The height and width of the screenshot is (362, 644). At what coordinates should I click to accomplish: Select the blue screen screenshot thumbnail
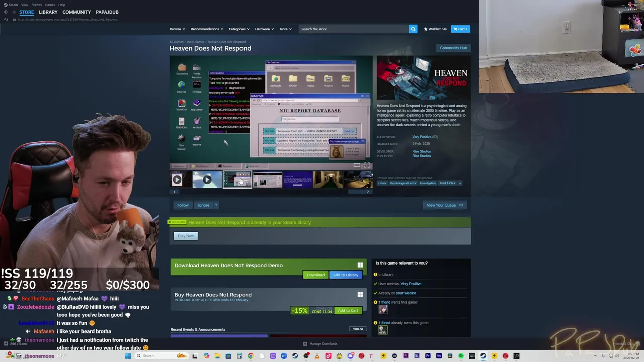pos(297,179)
